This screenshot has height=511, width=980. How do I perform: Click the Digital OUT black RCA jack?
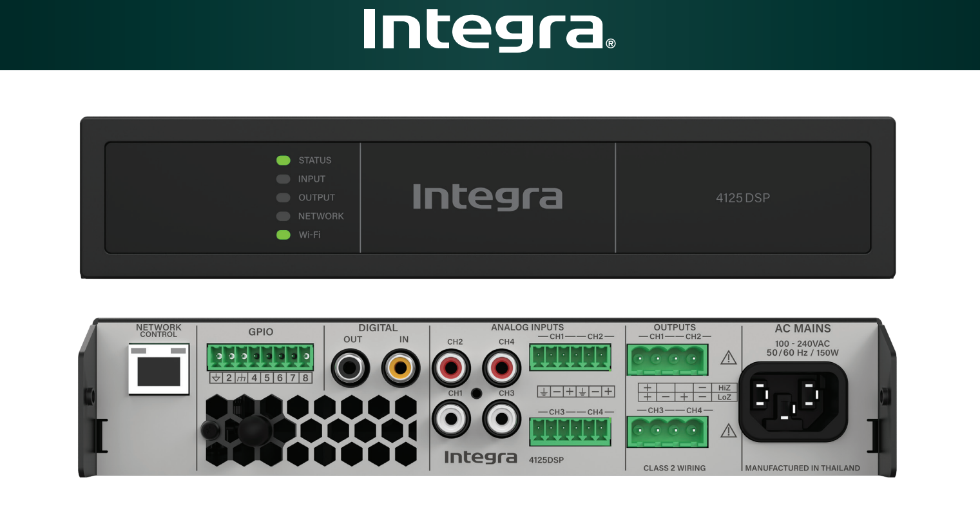351,369
